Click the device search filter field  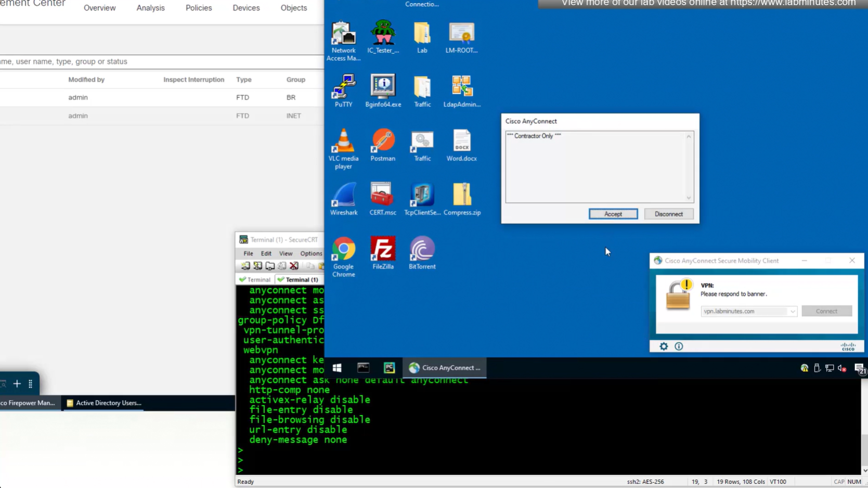(156, 61)
